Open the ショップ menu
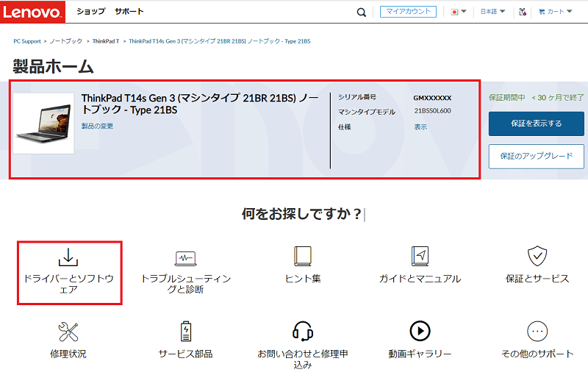 point(91,11)
